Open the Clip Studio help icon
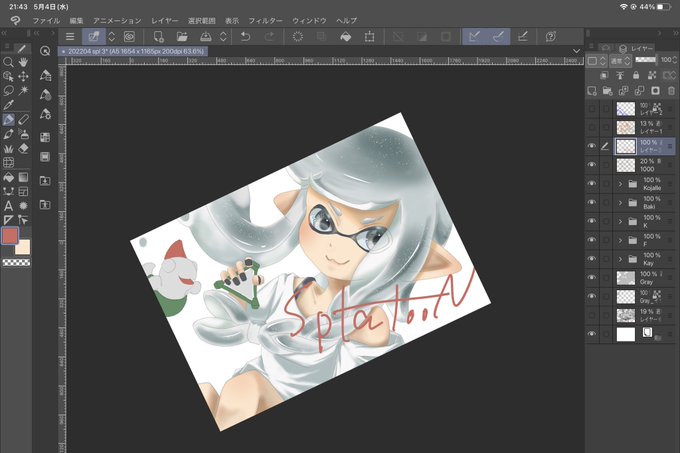Image resolution: width=680 pixels, height=453 pixels. pyautogui.click(x=551, y=37)
